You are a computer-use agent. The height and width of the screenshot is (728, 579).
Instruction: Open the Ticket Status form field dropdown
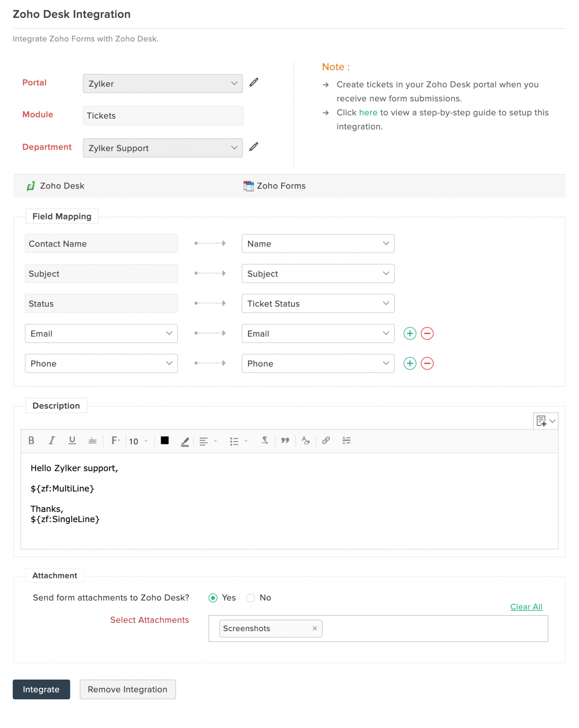click(x=318, y=303)
